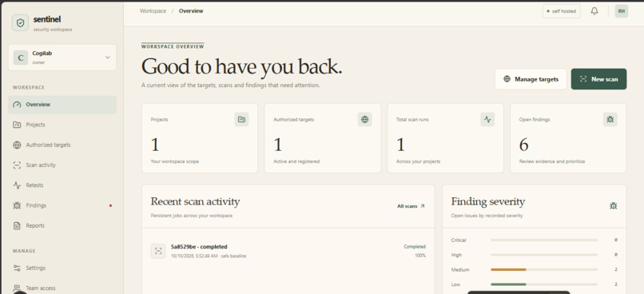Click the Overview gauge icon

click(x=17, y=105)
